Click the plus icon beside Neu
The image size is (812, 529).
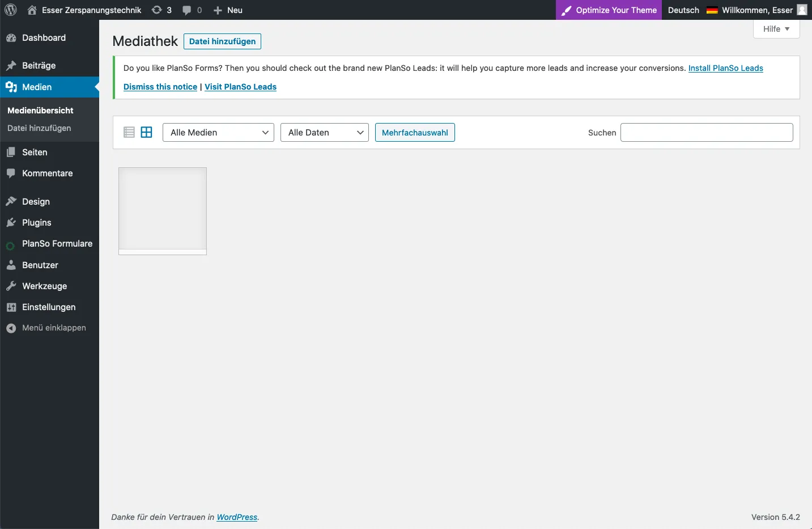click(218, 10)
